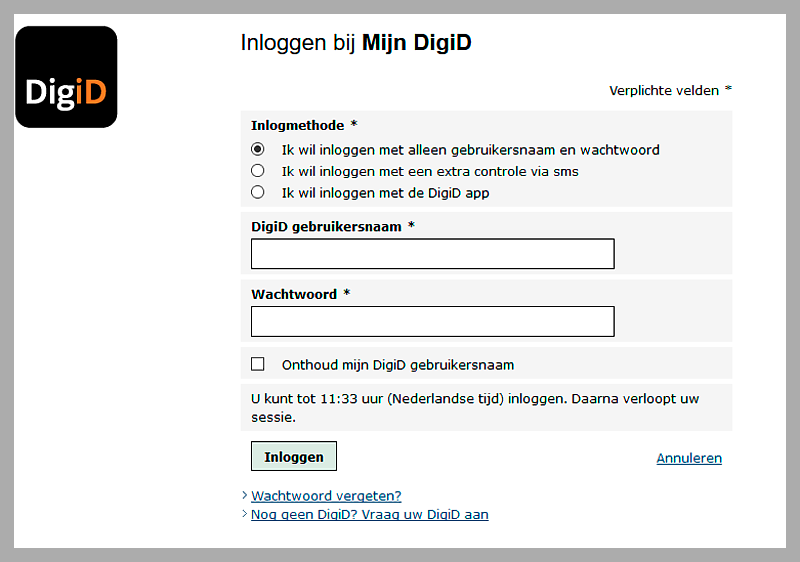Viewport: 800px width, 562px height.
Task: Click the bold DigiD gebruikersnaam field label
Action: pyautogui.click(x=326, y=227)
